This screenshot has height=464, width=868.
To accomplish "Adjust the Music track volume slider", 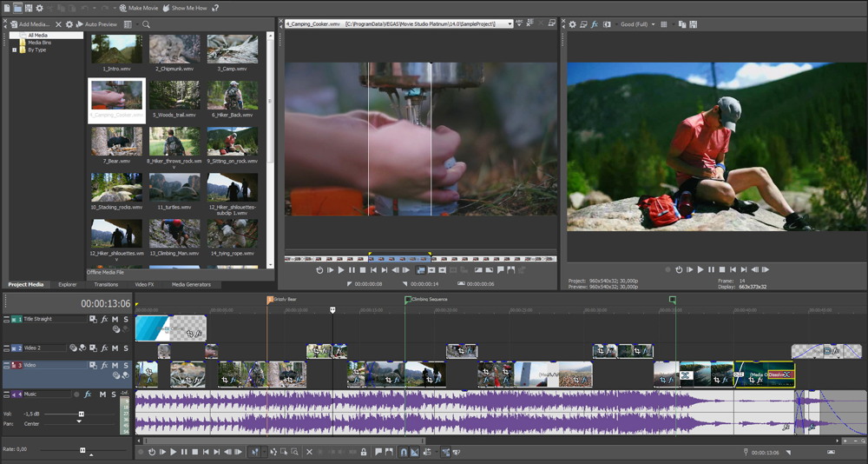I will coord(81,414).
